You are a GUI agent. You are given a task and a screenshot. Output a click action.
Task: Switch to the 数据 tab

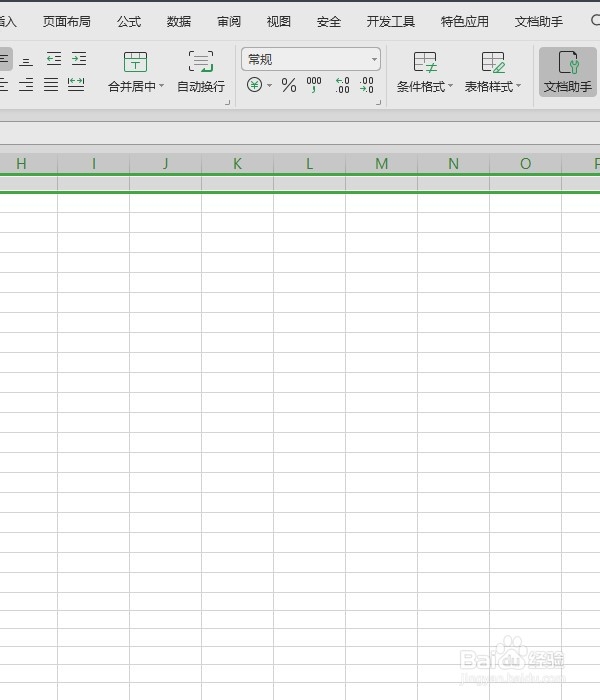[179, 21]
